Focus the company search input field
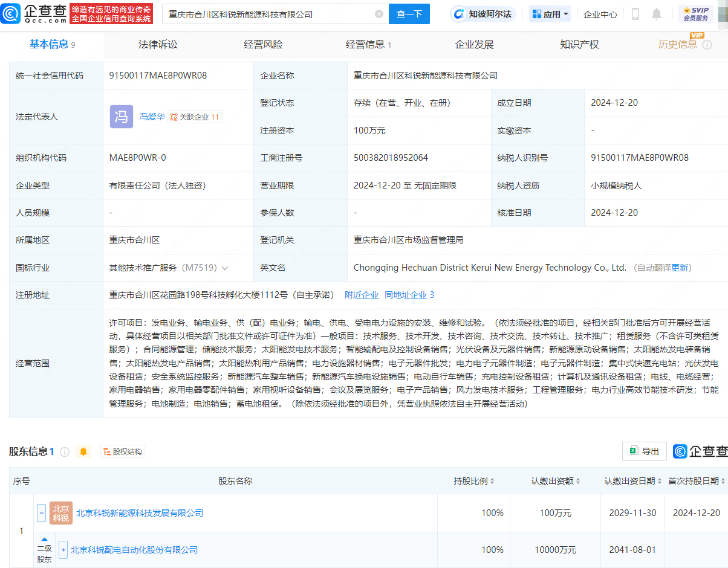The height and width of the screenshot is (568, 728). tap(270, 14)
